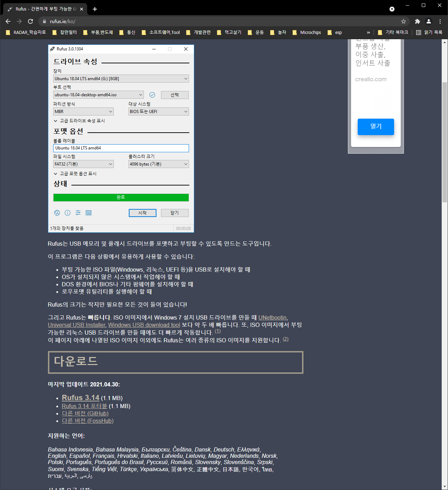
Task: Open 다른 버전 (GitHub) link
Action: click(x=85, y=413)
